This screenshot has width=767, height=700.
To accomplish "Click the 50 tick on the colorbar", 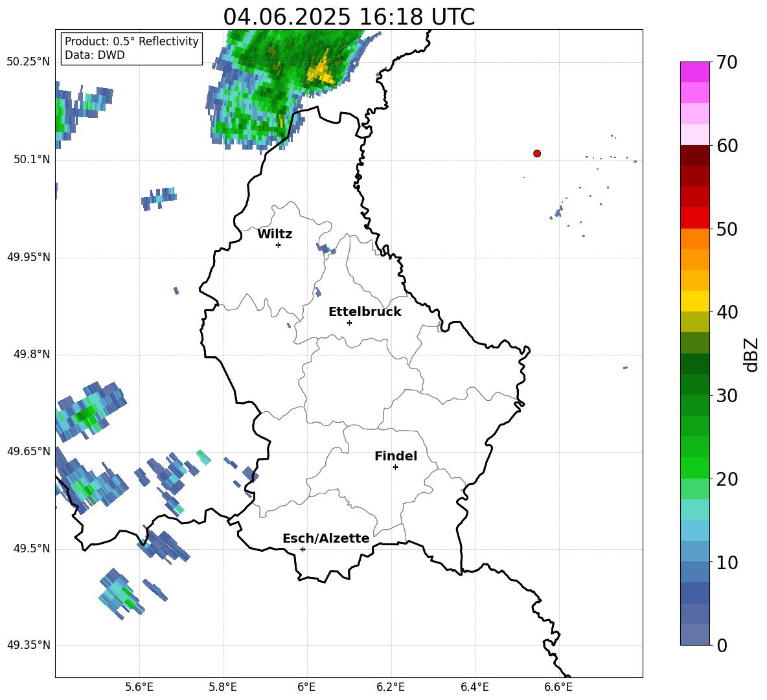I will [727, 229].
